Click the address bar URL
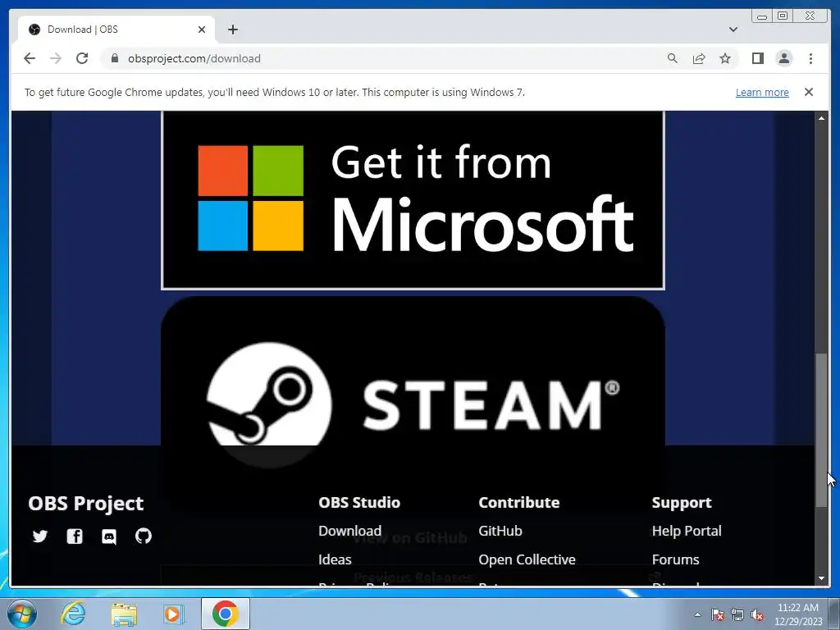Screen dimensions: 840x630 tap(194, 58)
